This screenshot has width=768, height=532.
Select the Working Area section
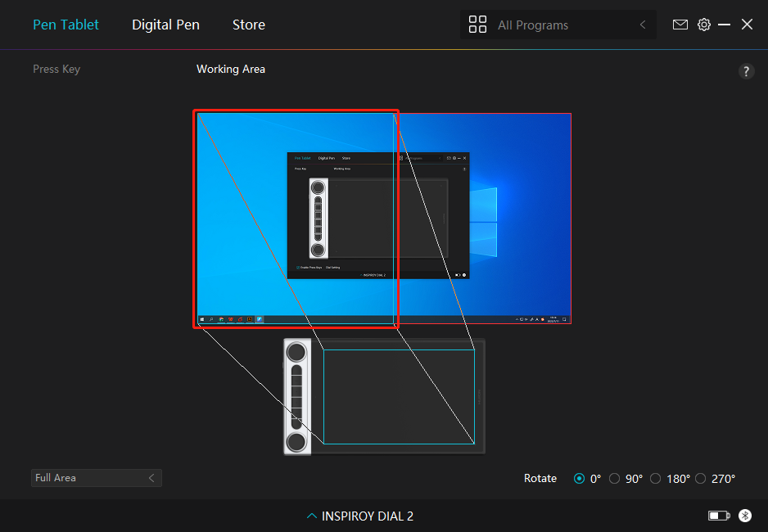pos(231,69)
